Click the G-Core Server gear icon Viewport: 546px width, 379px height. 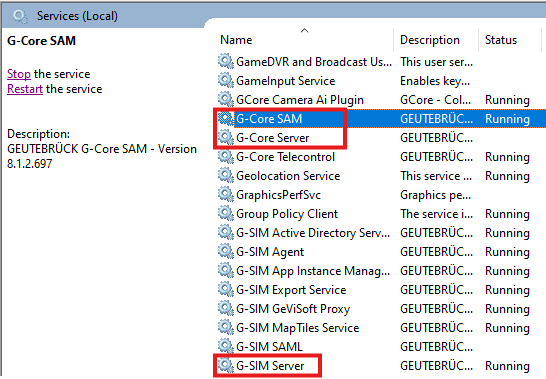click(x=226, y=138)
